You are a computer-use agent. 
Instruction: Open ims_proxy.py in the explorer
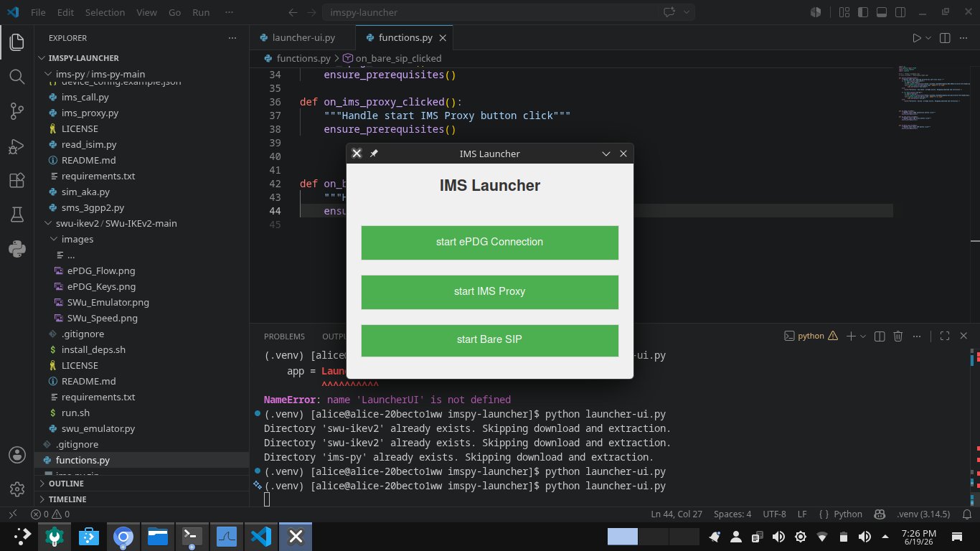(x=90, y=113)
